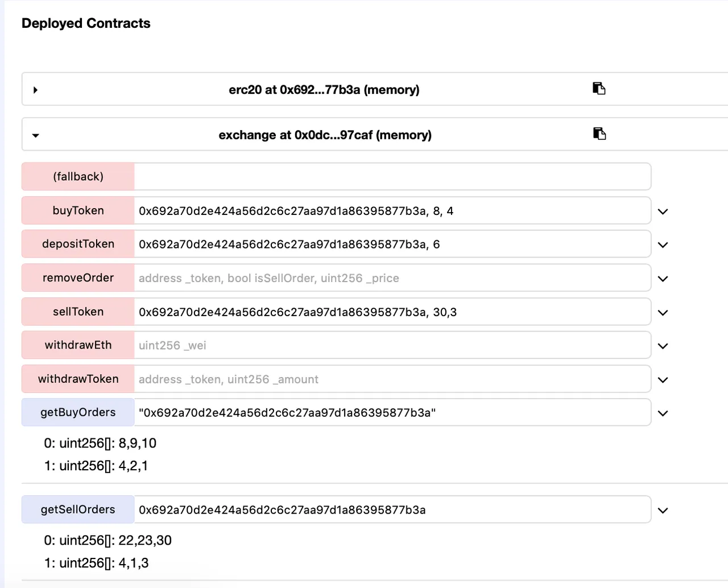Expand removeOrder parameter chevron
Screen dimensions: 728x588
tap(663, 279)
